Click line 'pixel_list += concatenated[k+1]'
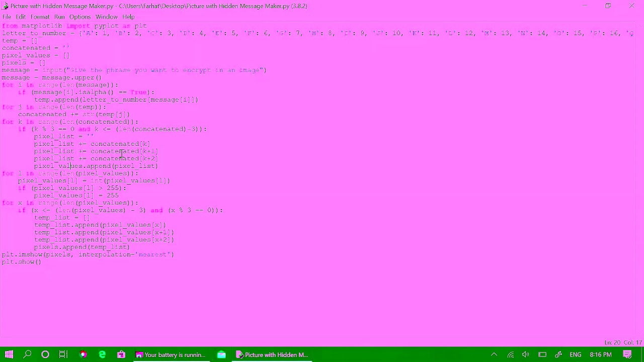 (x=96, y=151)
